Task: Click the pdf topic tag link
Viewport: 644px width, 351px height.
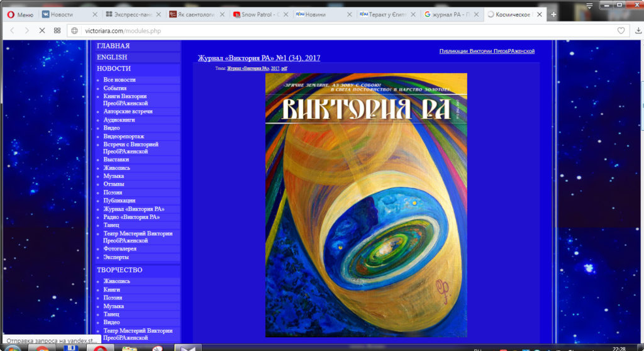Action: (284, 68)
